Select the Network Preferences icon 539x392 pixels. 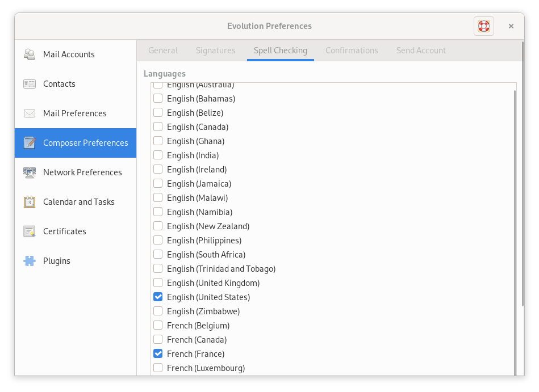coord(30,172)
